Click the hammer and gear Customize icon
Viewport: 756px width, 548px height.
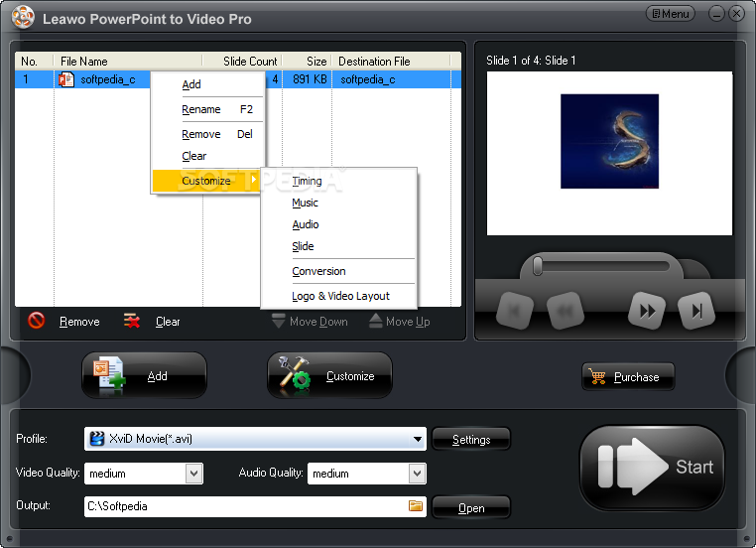tap(295, 374)
